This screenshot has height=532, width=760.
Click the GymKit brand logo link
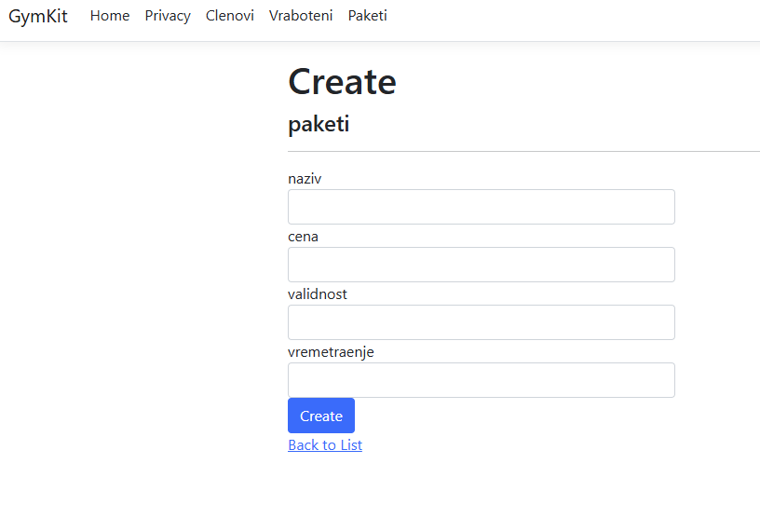point(38,16)
